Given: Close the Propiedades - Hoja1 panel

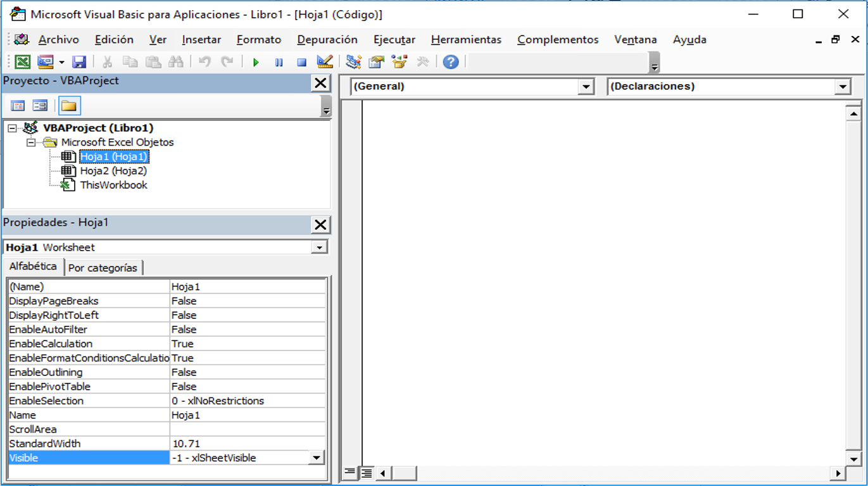Looking at the screenshot, I should (x=321, y=225).
